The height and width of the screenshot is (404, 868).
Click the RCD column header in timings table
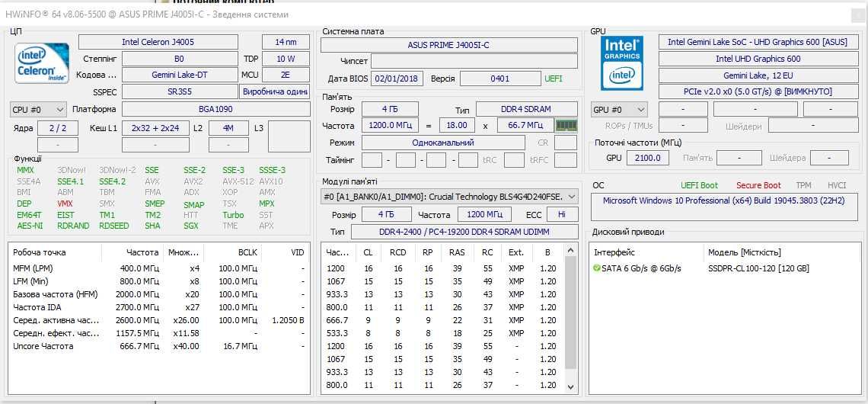coord(397,252)
